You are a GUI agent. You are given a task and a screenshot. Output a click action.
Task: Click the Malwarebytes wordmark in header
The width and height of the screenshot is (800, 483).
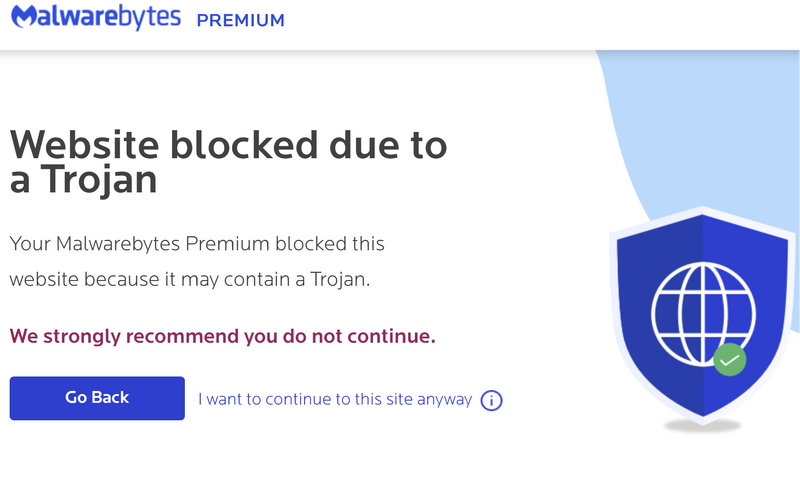(x=110, y=19)
